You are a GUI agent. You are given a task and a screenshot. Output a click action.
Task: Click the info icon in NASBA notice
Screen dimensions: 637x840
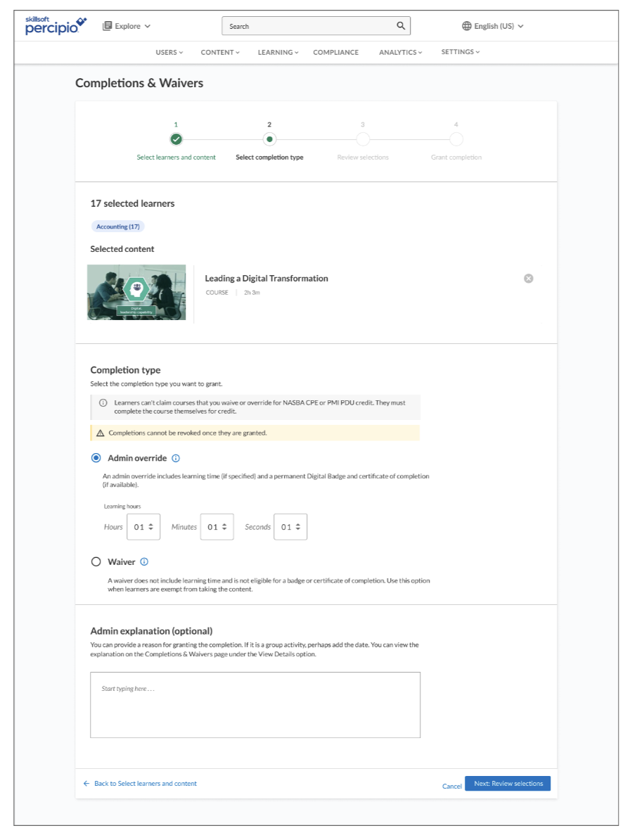(x=103, y=403)
